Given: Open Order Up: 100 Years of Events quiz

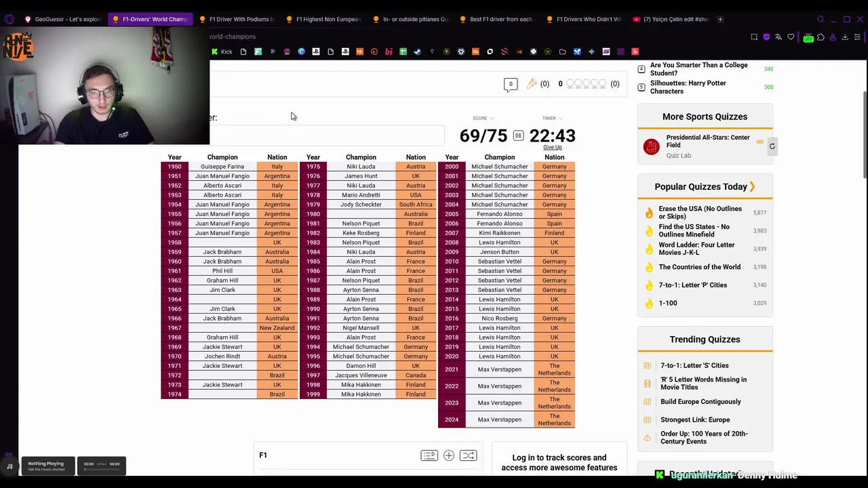Looking at the screenshot, I should point(704,437).
